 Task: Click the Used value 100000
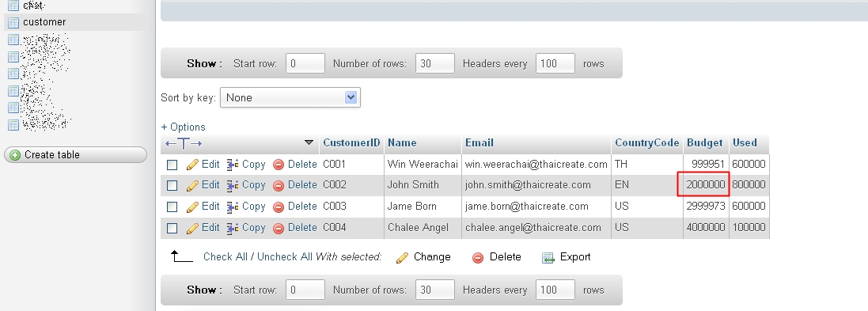[749, 227]
